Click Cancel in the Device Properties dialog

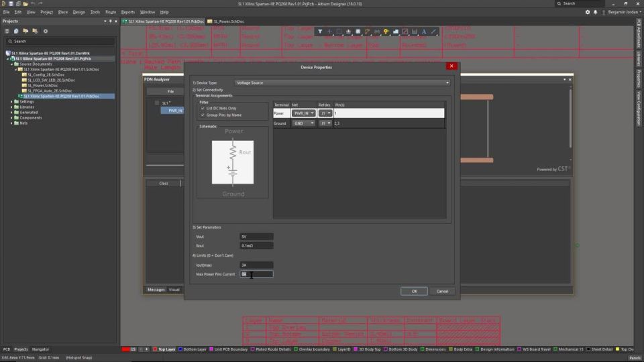point(442,292)
